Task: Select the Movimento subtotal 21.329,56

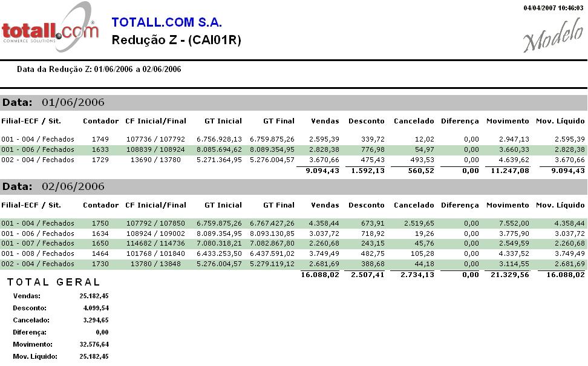Action: click(510, 275)
